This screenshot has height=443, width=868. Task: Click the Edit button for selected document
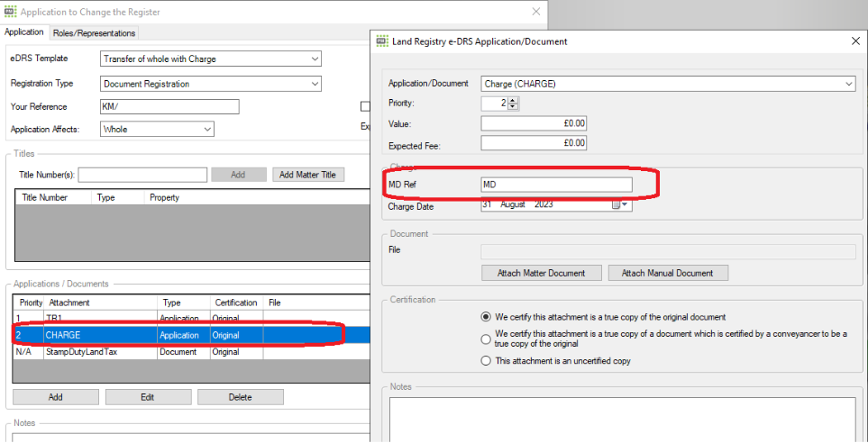coord(148,397)
